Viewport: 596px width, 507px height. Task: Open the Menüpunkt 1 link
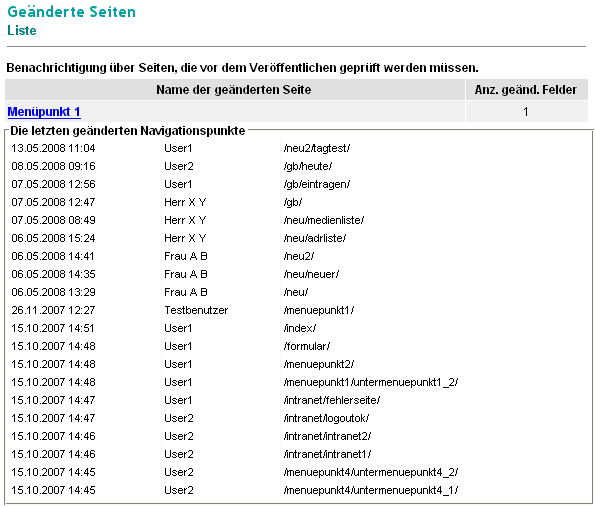tap(44, 112)
